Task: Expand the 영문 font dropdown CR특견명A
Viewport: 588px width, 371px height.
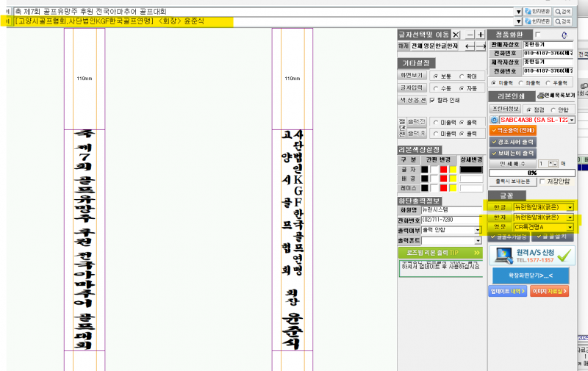Action: coord(570,227)
